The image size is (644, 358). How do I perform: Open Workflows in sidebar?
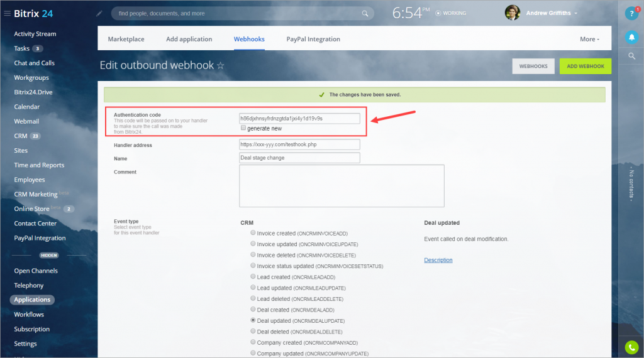point(29,315)
